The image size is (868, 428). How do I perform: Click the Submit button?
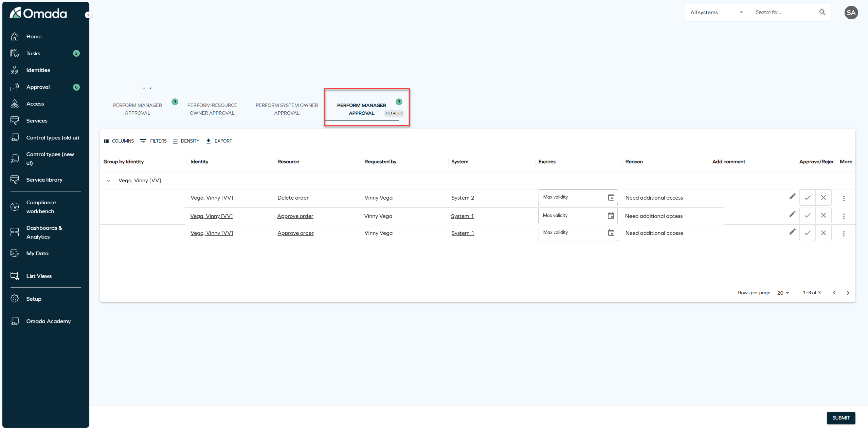pos(841,418)
